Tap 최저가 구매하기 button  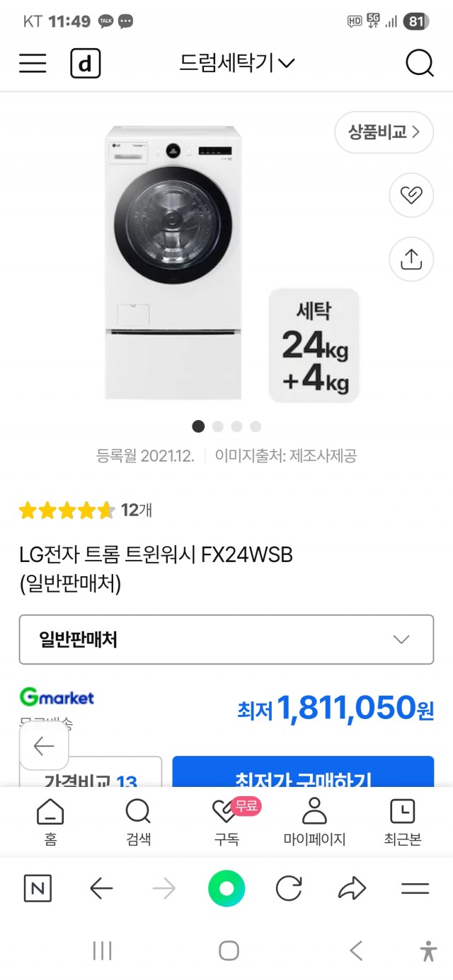[303, 774]
